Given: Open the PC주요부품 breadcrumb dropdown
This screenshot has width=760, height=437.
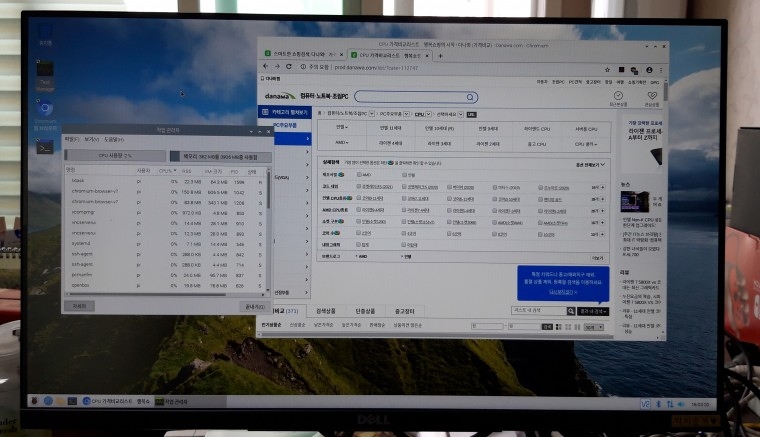Looking at the screenshot, I should (406, 114).
